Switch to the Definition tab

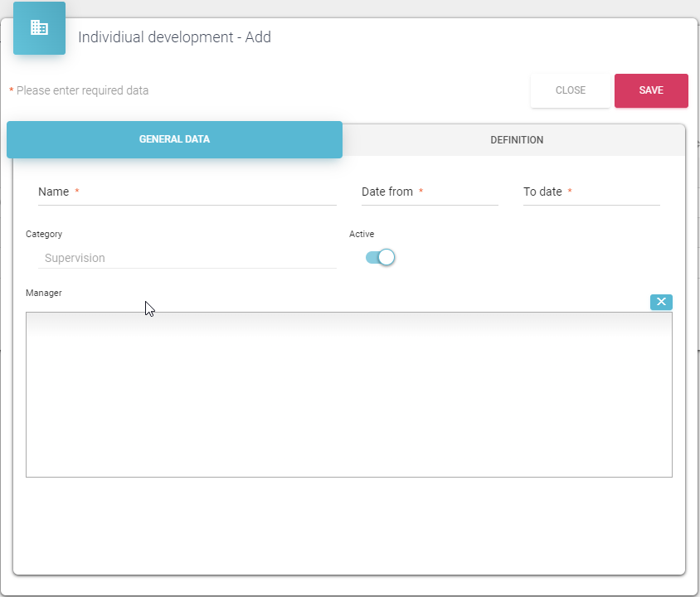[x=517, y=140]
